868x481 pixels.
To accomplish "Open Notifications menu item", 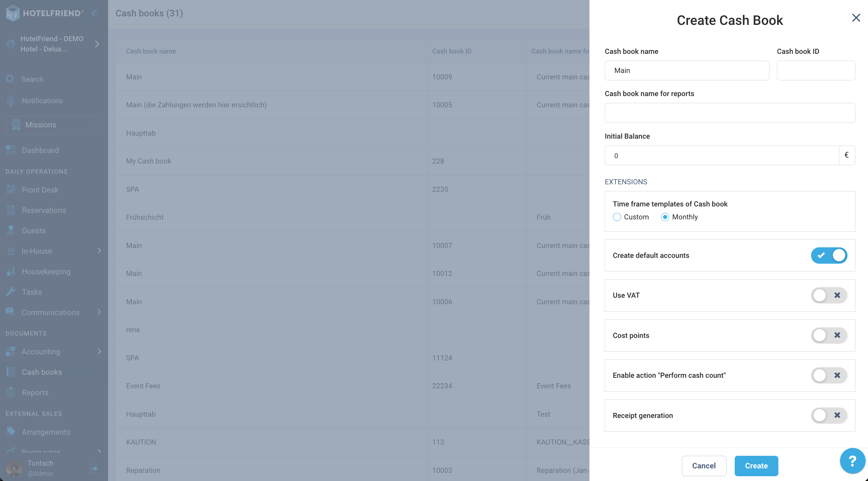I will tap(42, 101).
